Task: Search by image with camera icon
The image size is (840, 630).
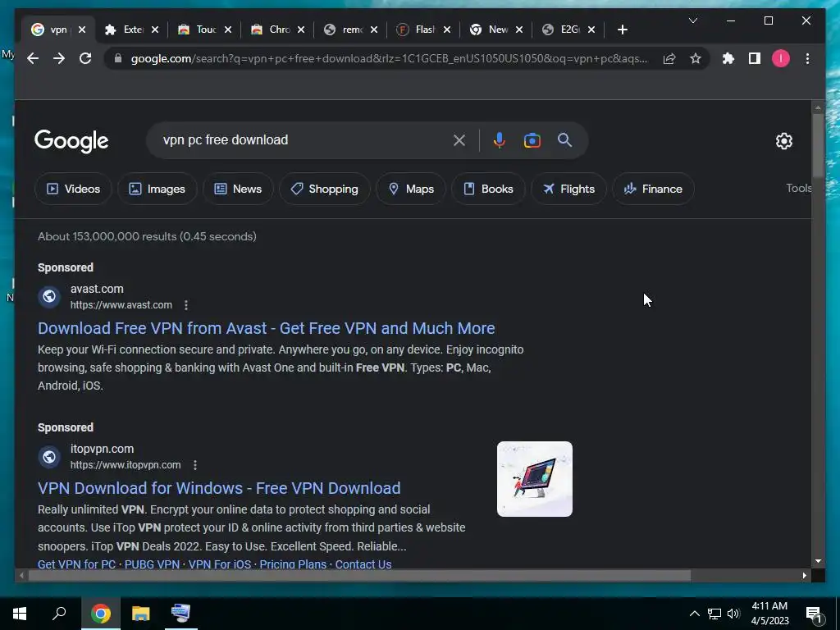Action: pyautogui.click(x=532, y=140)
